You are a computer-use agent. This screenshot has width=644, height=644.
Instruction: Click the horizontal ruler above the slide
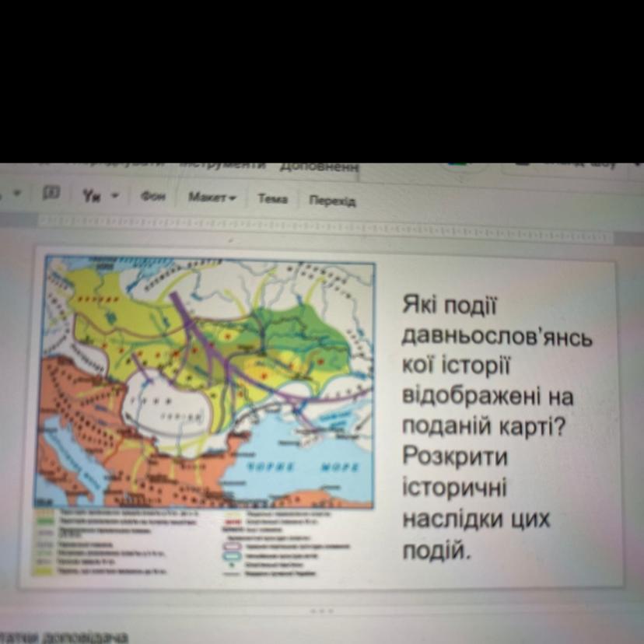tap(327, 233)
